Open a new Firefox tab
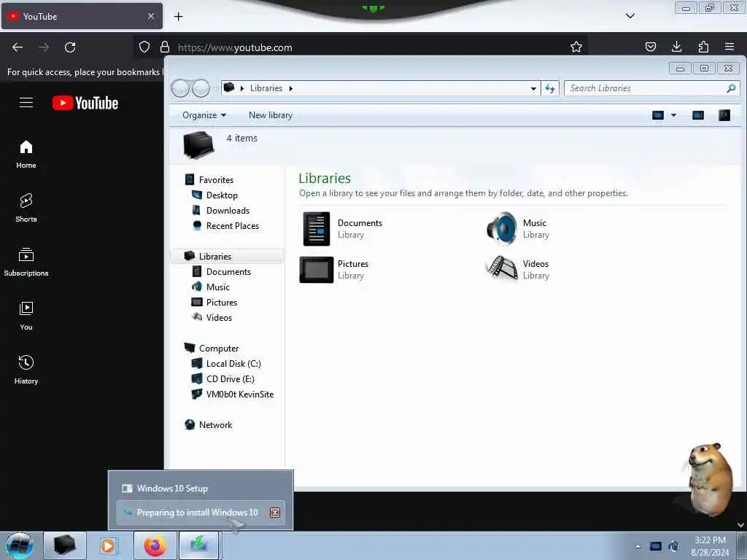Screen dimensions: 747x560 (178, 17)
